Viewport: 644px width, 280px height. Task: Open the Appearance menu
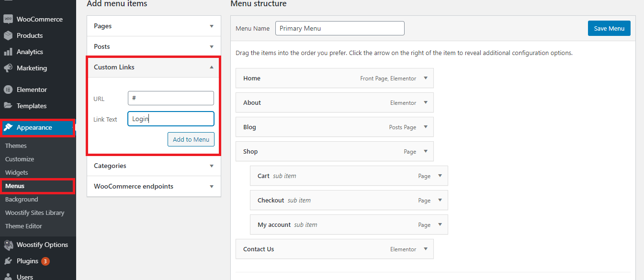pyautogui.click(x=34, y=127)
